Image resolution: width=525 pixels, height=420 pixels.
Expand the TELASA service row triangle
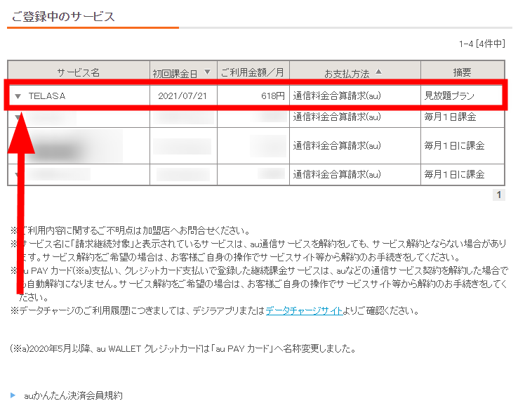(18, 96)
